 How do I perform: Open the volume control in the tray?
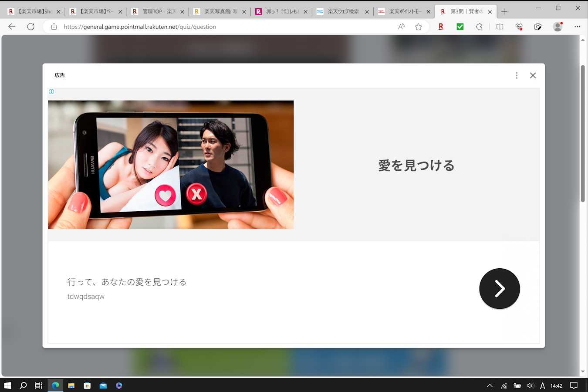[x=530, y=385]
